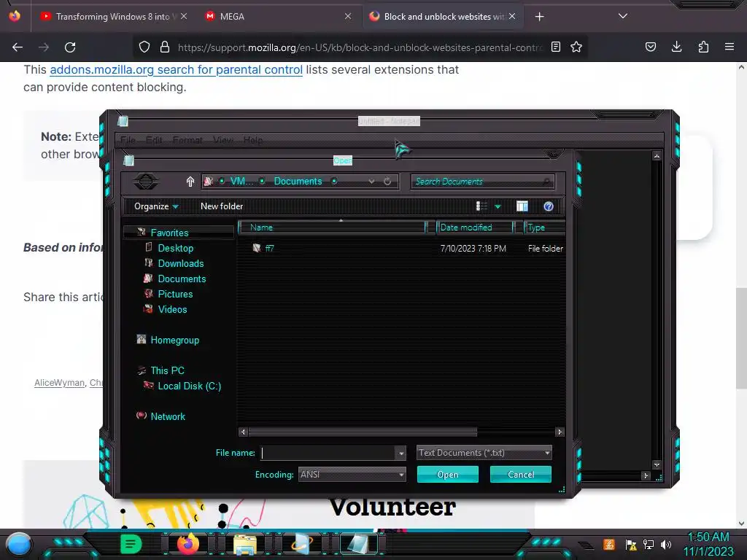Click the preview pane icon in dialog

tap(522, 206)
